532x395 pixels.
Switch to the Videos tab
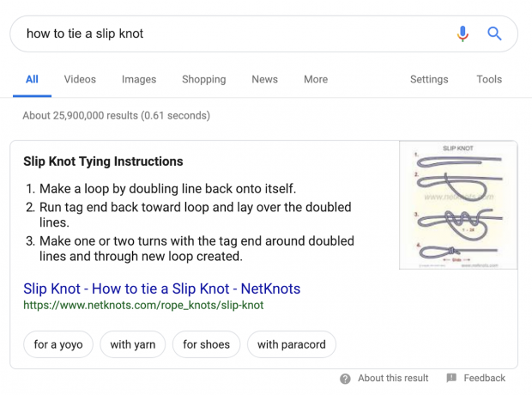(x=80, y=79)
